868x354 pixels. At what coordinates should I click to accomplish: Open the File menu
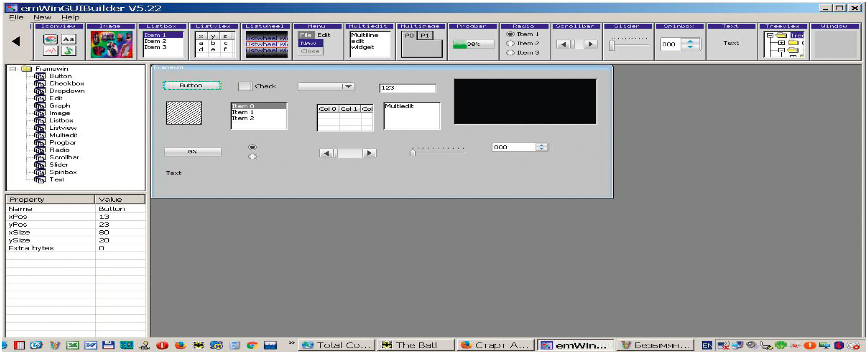(16, 17)
